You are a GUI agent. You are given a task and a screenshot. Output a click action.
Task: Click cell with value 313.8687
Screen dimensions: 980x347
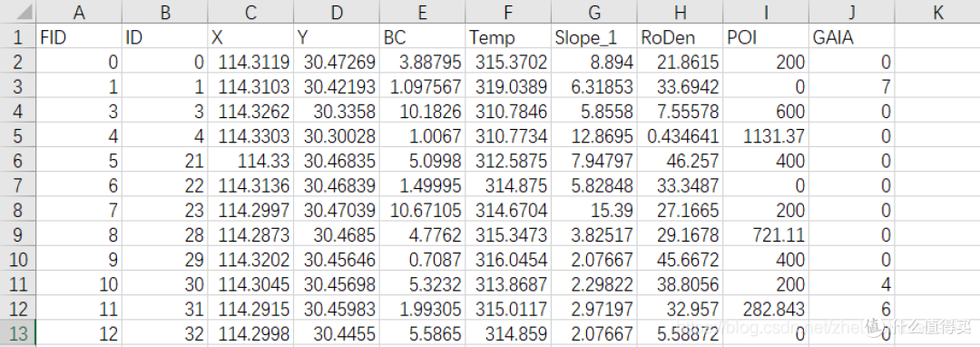point(508,283)
